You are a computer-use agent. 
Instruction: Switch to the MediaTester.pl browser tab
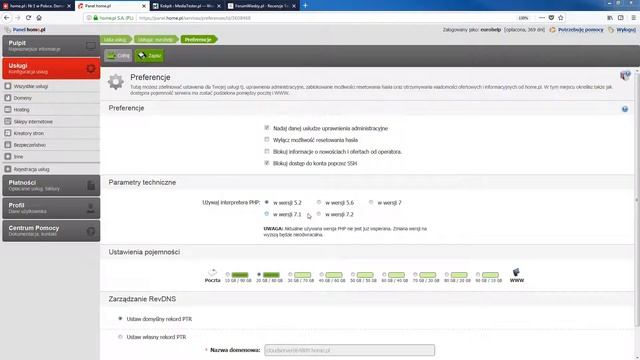[187, 6]
